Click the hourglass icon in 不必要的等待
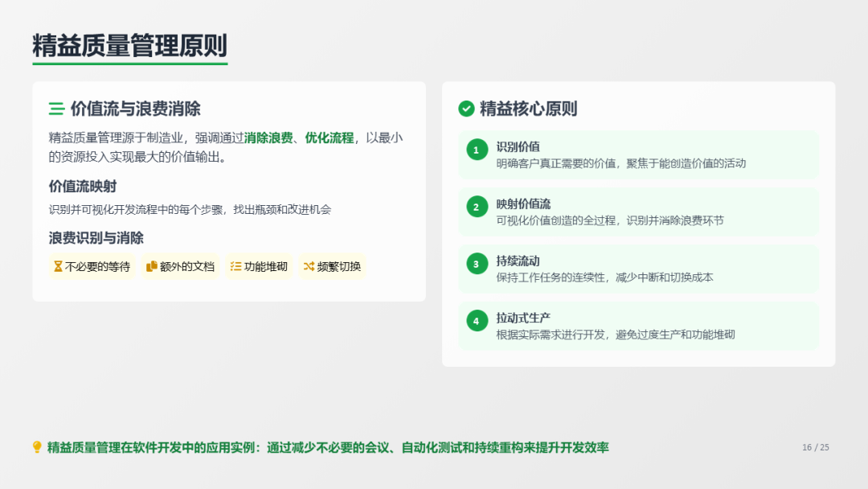 (58, 266)
